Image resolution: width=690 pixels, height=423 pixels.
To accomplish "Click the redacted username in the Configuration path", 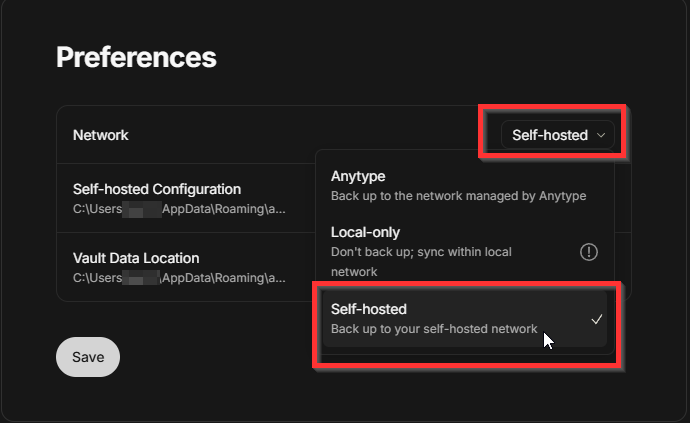I will click(x=140, y=208).
